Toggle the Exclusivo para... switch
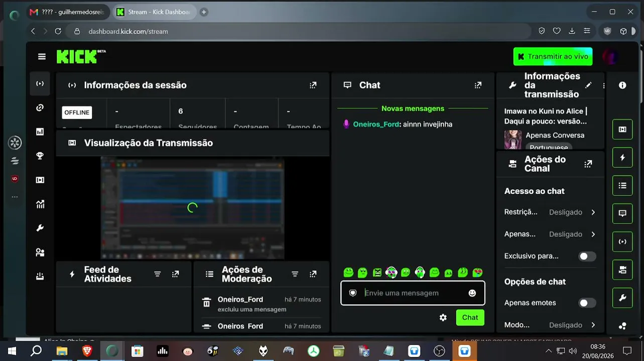Image resolution: width=644 pixels, height=361 pixels. coord(587,256)
